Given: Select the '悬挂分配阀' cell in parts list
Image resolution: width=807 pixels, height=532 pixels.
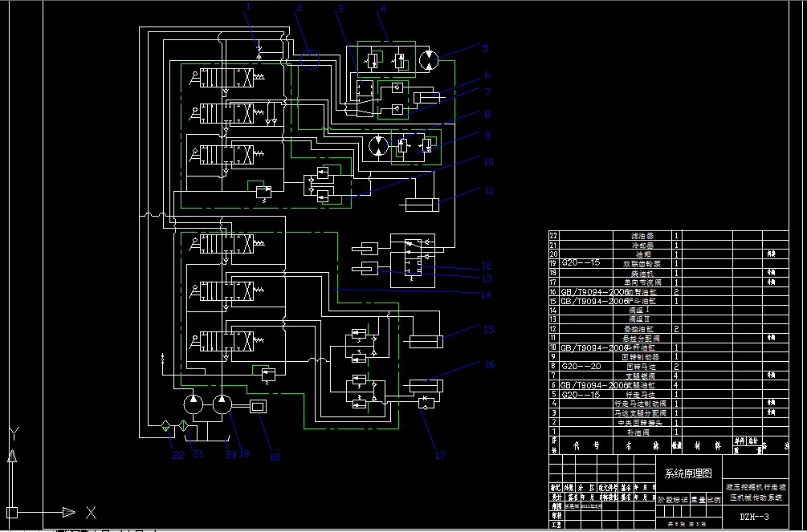Looking at the screenshot, I should click(643, 338).
